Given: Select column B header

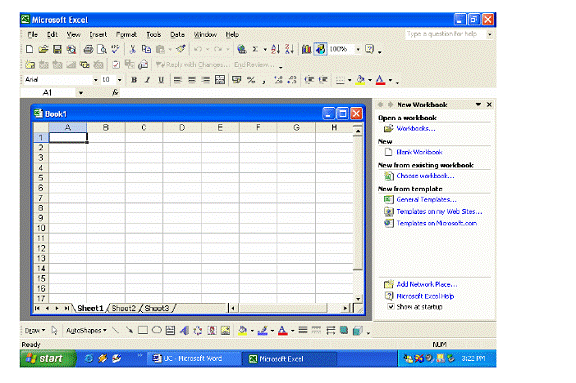Looking at the screenshot, I should coord(105,127).
